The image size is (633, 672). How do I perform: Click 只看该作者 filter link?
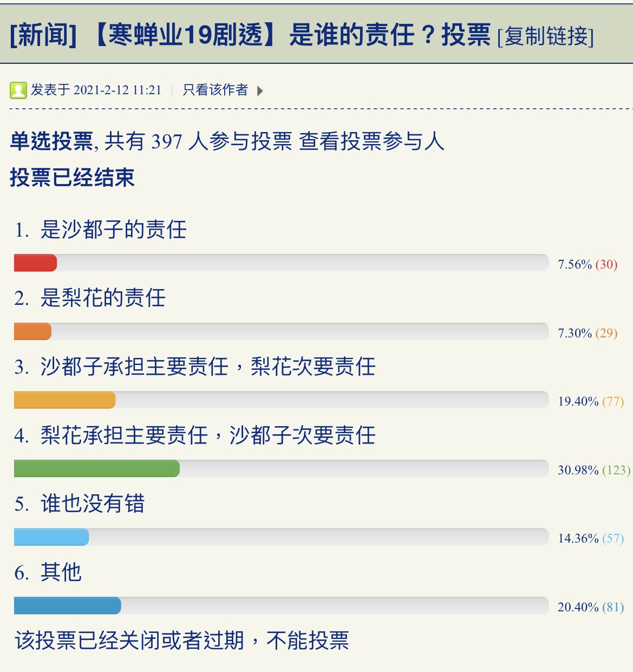tap(216, 90)
